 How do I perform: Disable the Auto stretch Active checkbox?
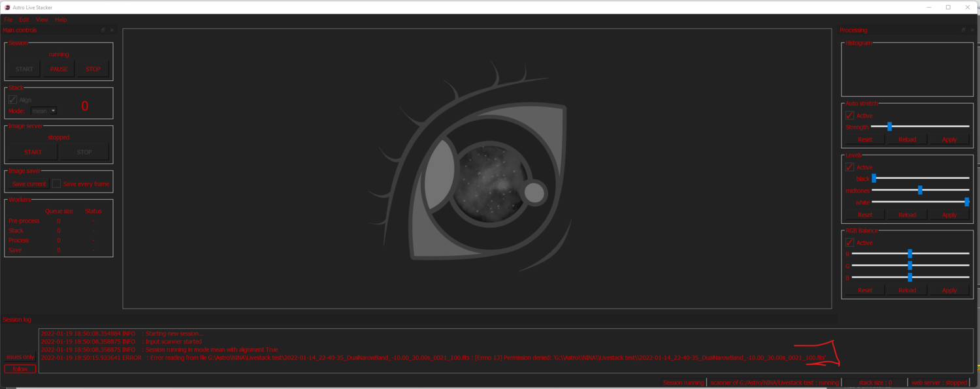(850, 115)
